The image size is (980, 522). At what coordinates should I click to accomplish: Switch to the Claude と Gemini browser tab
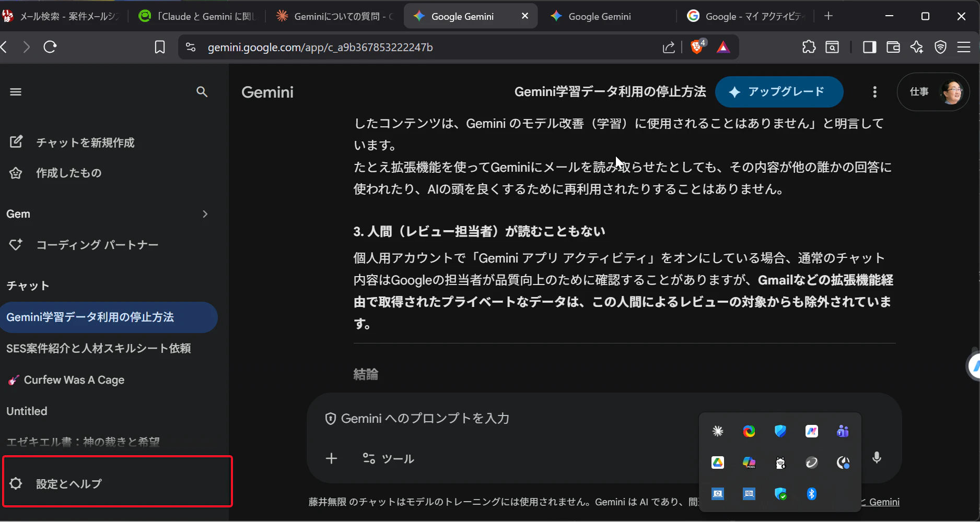[198, 16]
